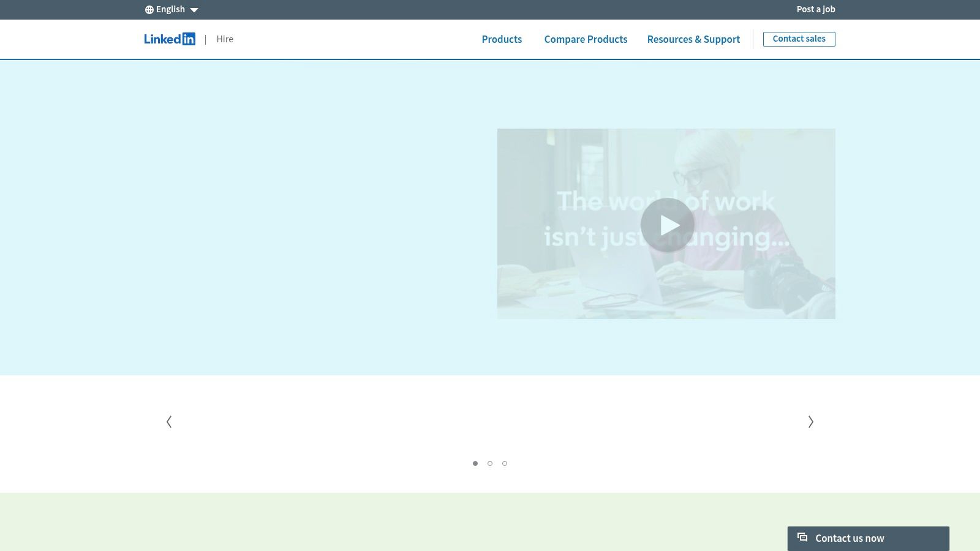Click the Hire wordmark next to the logo

[x=225, y=39]
